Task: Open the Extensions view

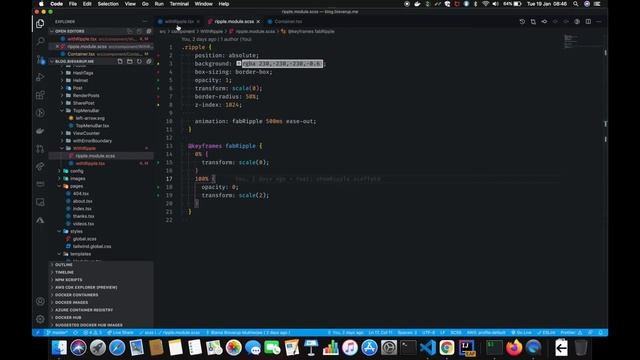Action: tap(40, 95)
